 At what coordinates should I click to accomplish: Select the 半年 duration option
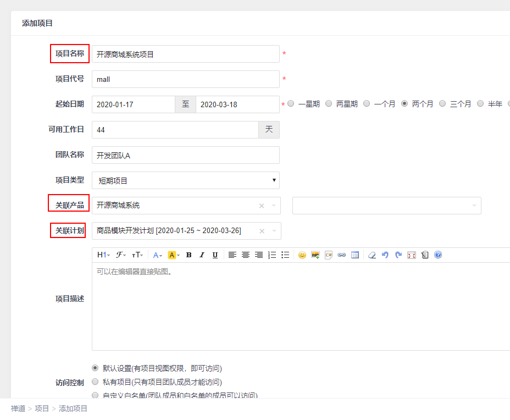pos(480,103)
